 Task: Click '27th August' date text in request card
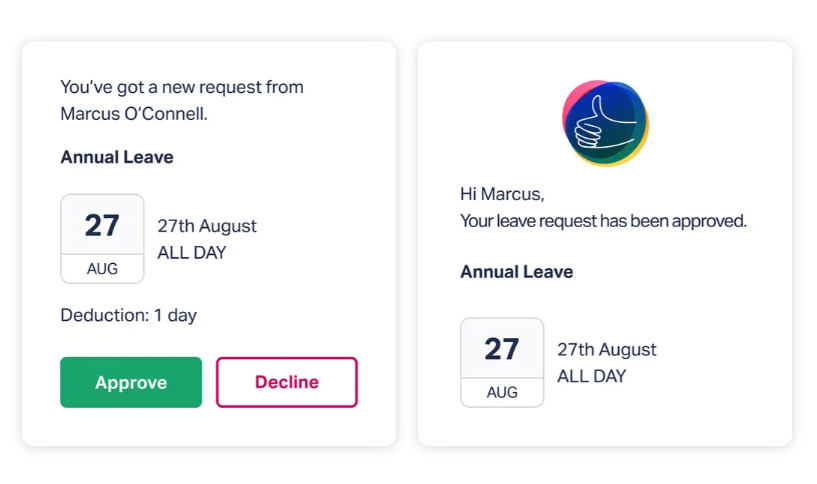tap(207, 226)
